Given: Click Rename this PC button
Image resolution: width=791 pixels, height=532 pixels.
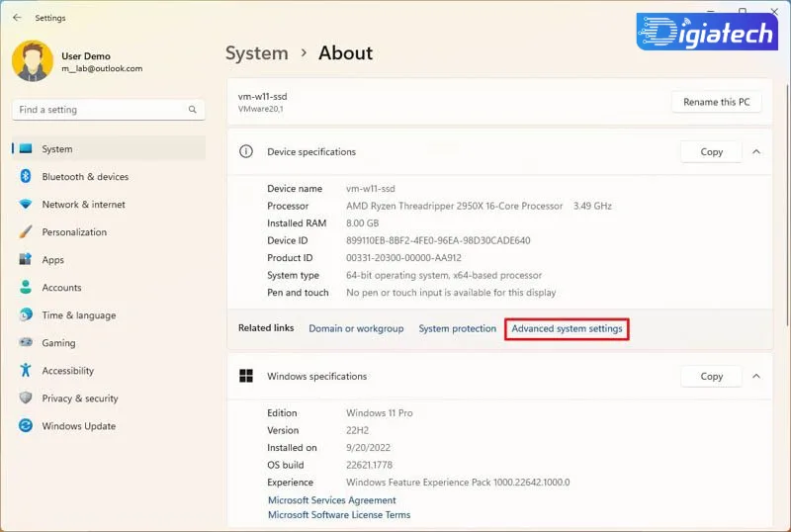Looking at the screenshot, I should (716, 102).
